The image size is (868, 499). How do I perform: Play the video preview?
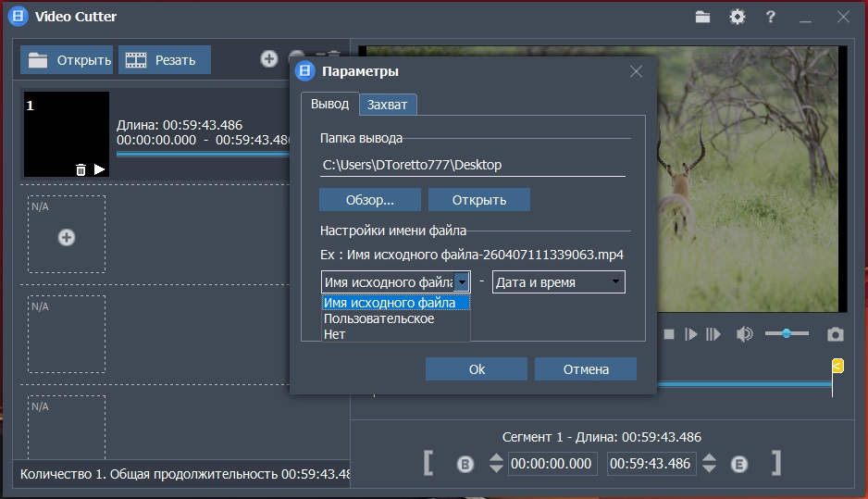[690, 334]
